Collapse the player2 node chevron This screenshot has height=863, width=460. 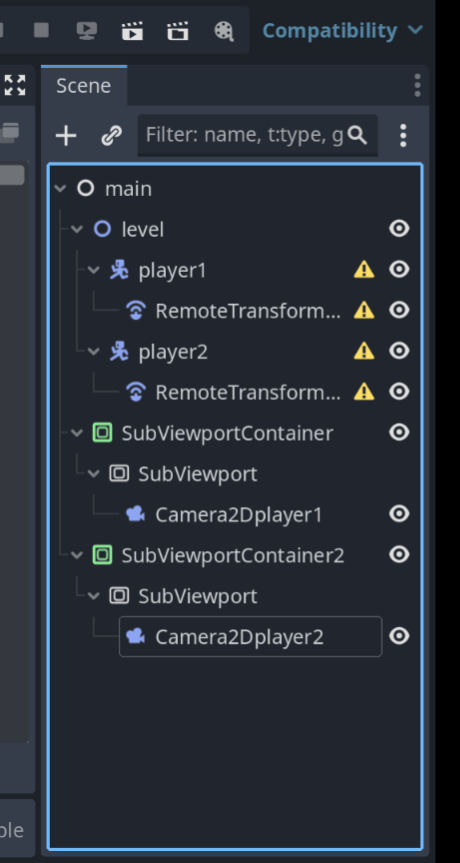tap(94, 351)
